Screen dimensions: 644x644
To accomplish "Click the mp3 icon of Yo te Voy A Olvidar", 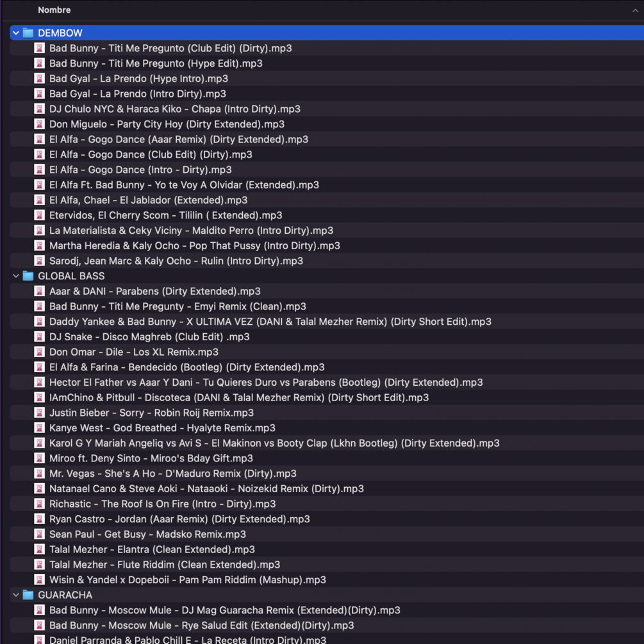I will point(40,185).
